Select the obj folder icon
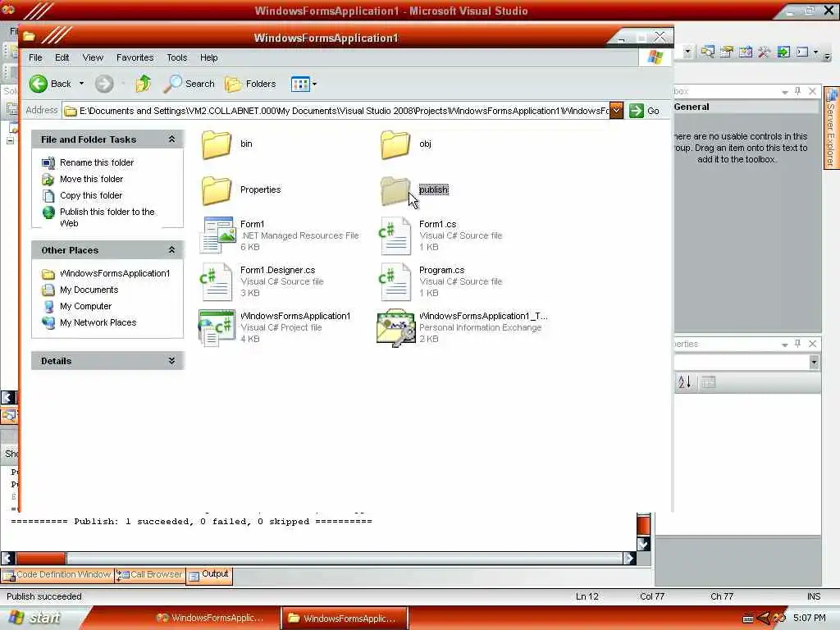Screen dimensions: 840x630 (x=395, y=144)
